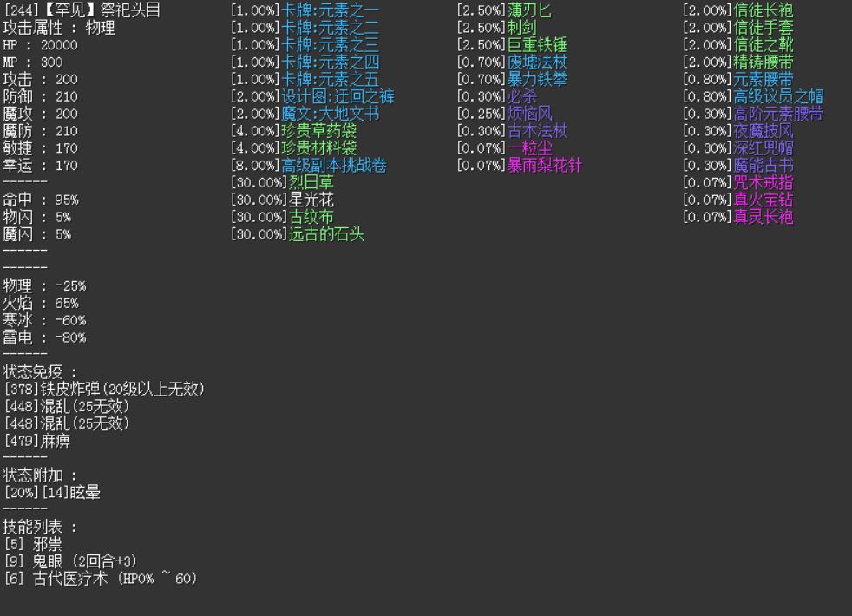Click drop item 卡牌:元素之一

pos(331,10)
